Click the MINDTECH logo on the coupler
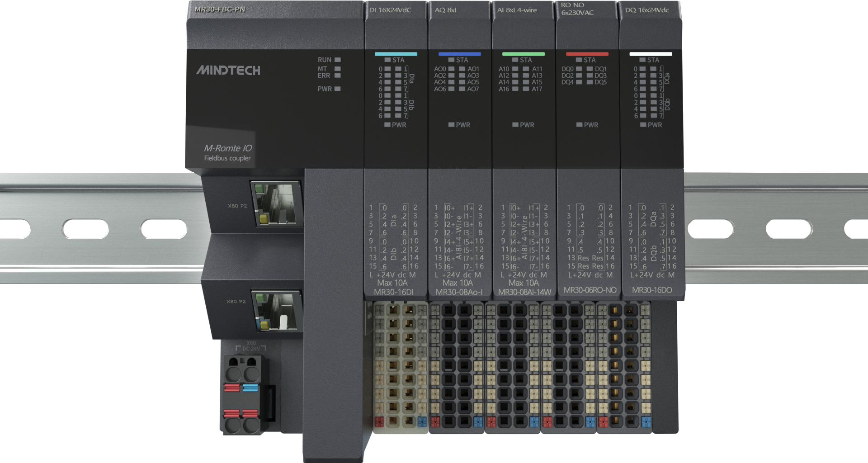The height and width of the screenshot is (463, 868). pos(228,71)
